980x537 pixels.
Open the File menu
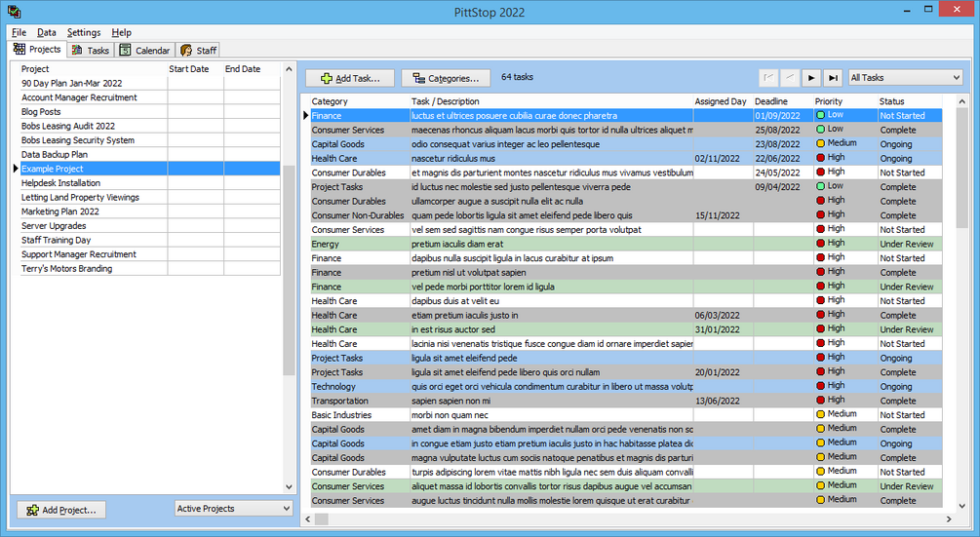pyautogui.click(x=19, y=32)
